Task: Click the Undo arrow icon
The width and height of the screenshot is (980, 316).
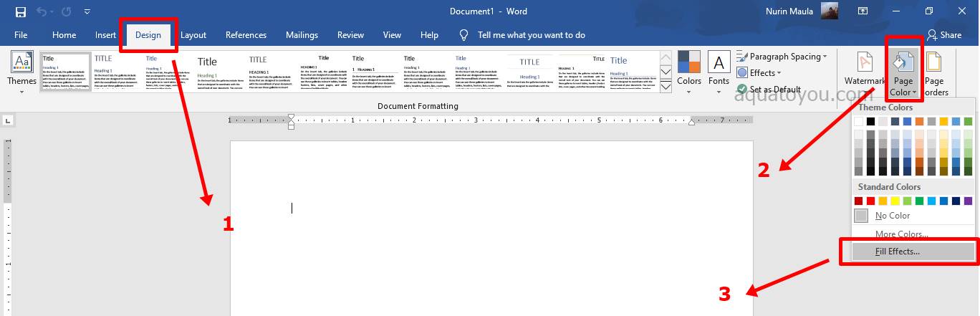Action: coord(42,11)
